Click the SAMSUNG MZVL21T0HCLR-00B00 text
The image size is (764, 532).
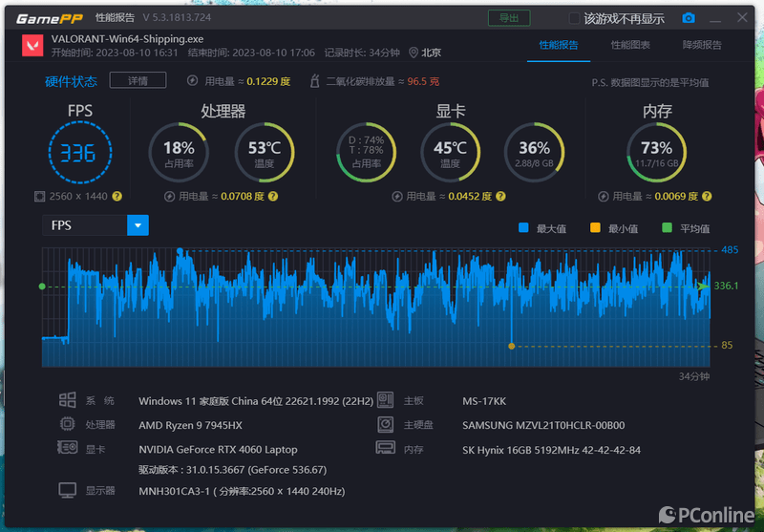(x=543, y=425)
